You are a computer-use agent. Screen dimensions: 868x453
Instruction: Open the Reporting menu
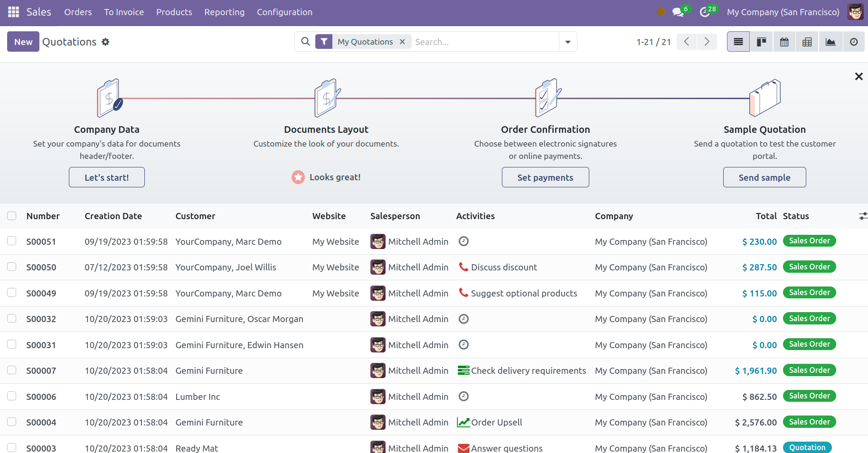(224, 12)
